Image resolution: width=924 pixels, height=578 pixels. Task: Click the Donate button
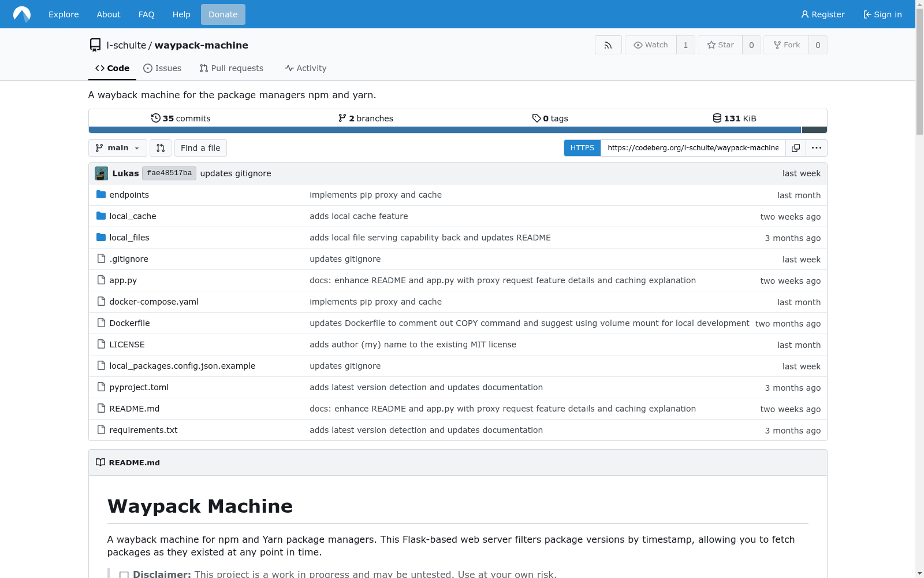point(223,14)
